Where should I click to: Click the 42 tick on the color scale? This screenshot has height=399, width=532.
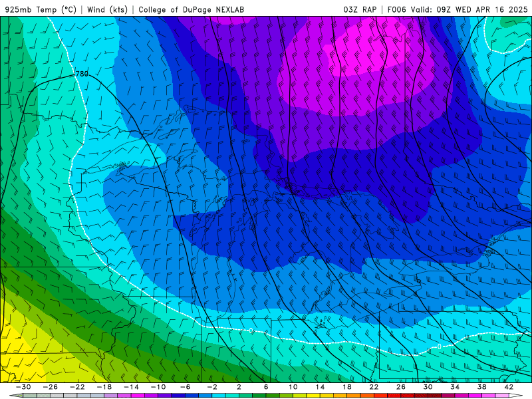pyautogui.click(x=509, y=387)
